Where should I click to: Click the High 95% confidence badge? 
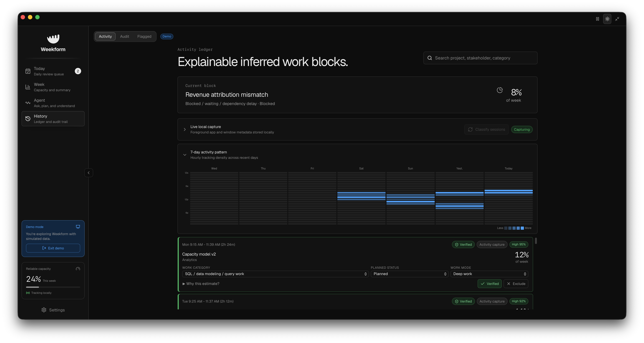coord(518,244)
